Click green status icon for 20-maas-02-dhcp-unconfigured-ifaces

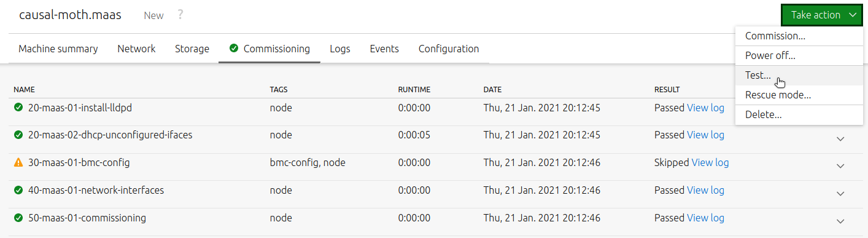coord(18,135)
